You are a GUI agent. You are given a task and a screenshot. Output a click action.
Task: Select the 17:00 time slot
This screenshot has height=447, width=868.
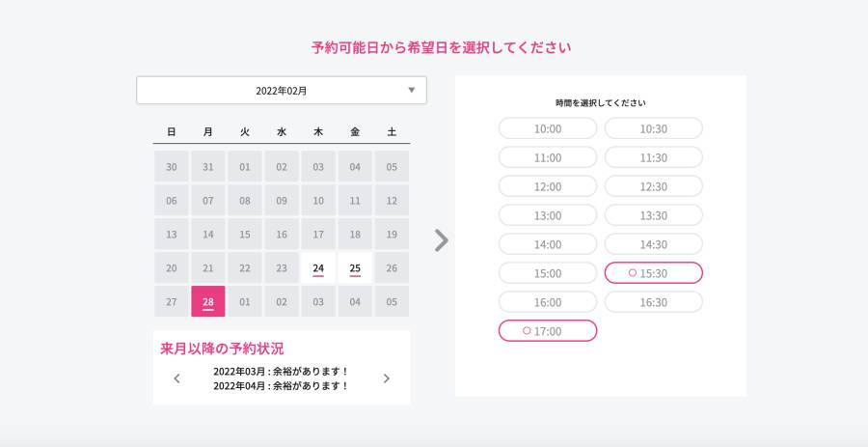(548, 331)
